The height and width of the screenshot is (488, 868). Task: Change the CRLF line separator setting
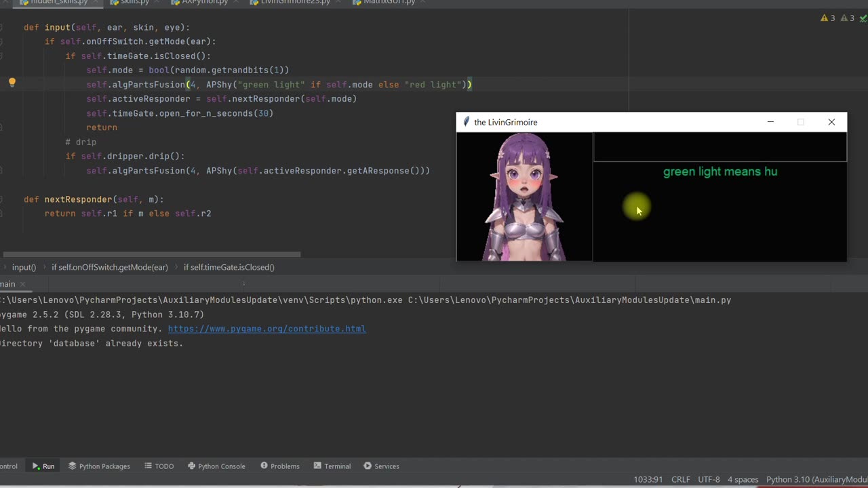pyautogui.click(x=680, y=480)
